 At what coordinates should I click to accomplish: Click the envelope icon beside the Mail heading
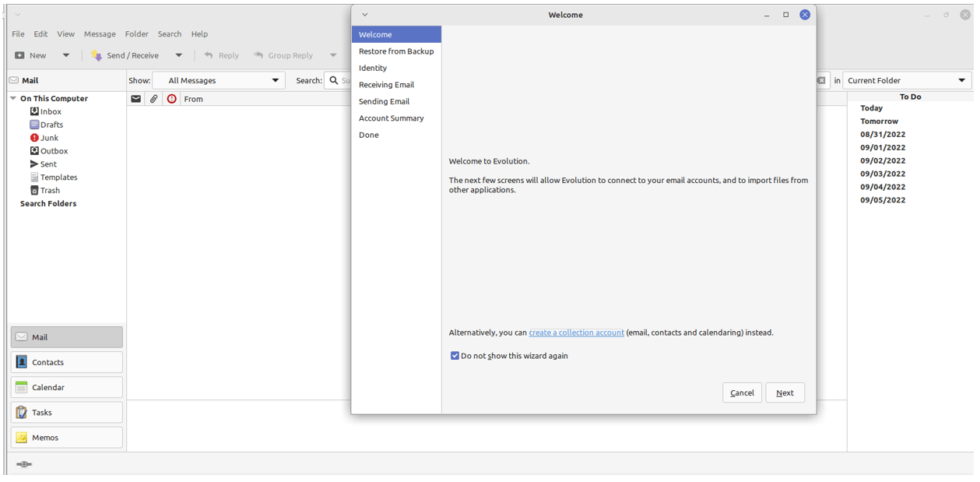(x=14, y=80)
